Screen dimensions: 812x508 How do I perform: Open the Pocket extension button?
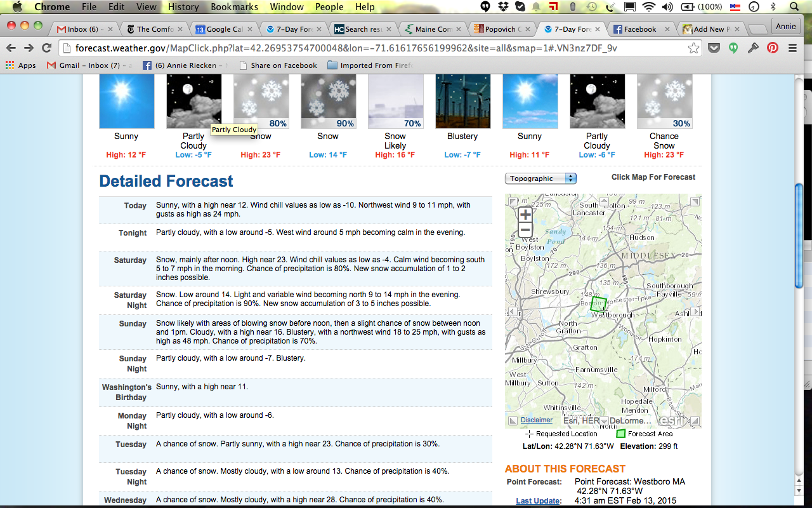tap(714, 48)
